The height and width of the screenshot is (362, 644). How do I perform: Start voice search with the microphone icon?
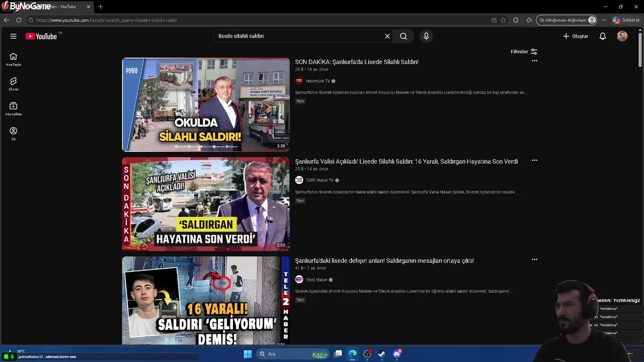[x=426, y=36]
